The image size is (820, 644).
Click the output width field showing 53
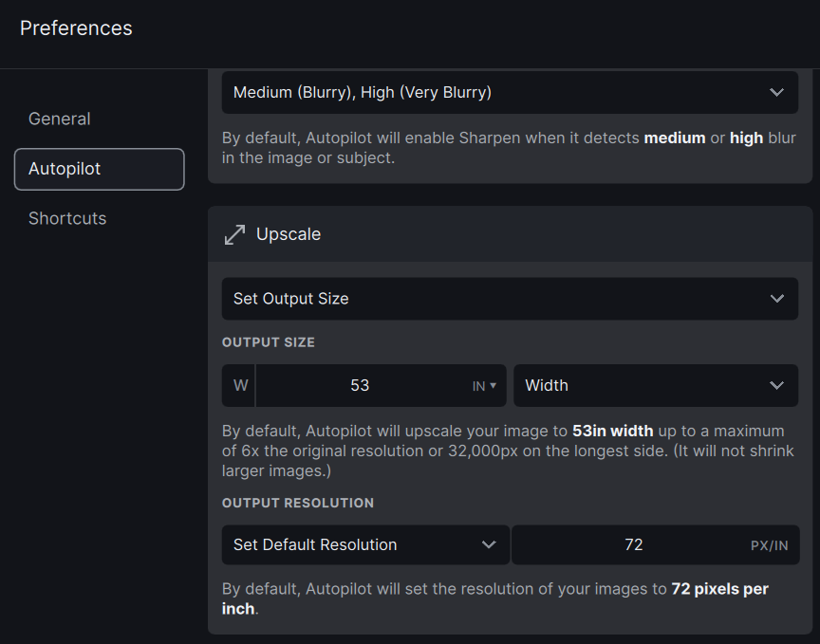point(360,385)
